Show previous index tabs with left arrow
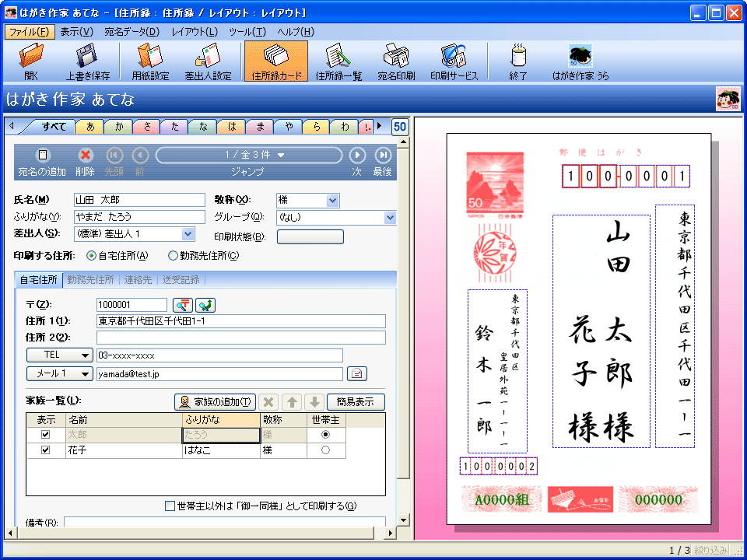 pos(12,127)
